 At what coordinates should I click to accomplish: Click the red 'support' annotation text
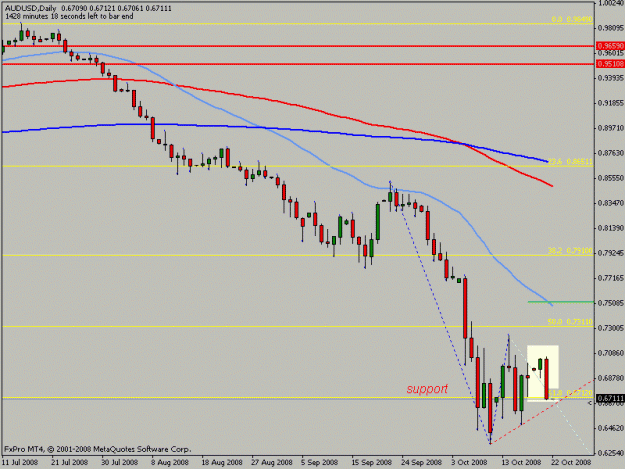click(x=427, y=389)
